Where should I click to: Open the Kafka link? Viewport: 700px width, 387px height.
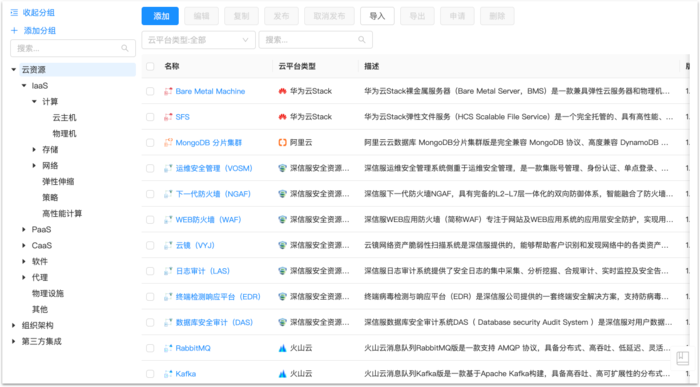click(x=186, y=374)
